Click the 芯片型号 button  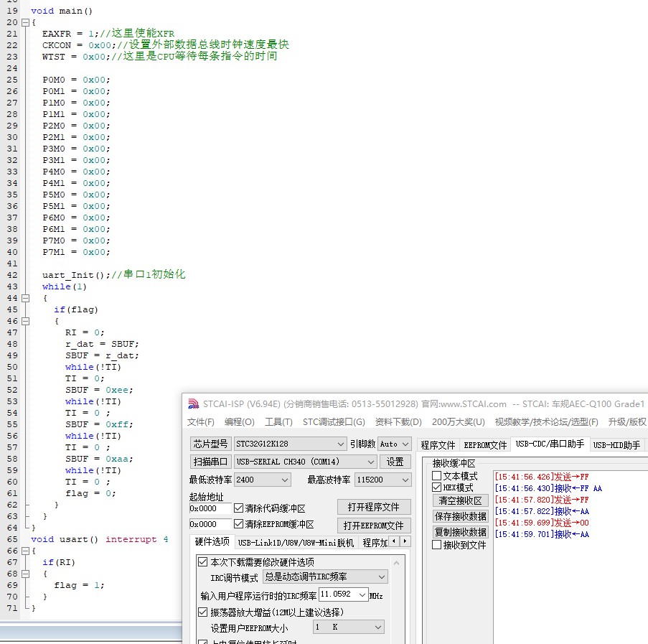coord(210,444)
